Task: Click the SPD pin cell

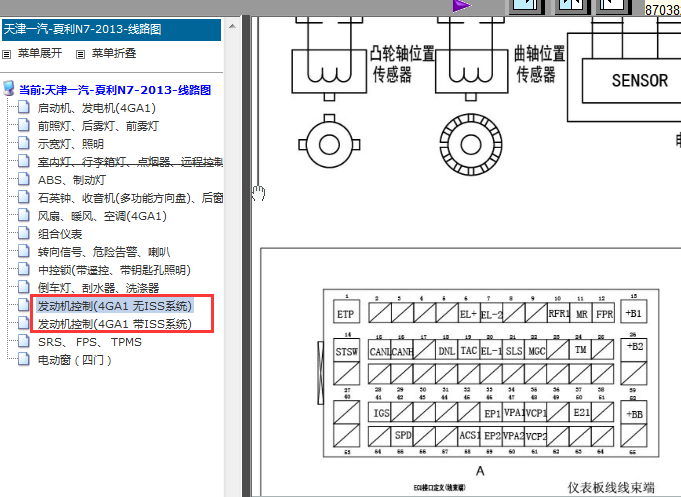Action: [403, 435]
